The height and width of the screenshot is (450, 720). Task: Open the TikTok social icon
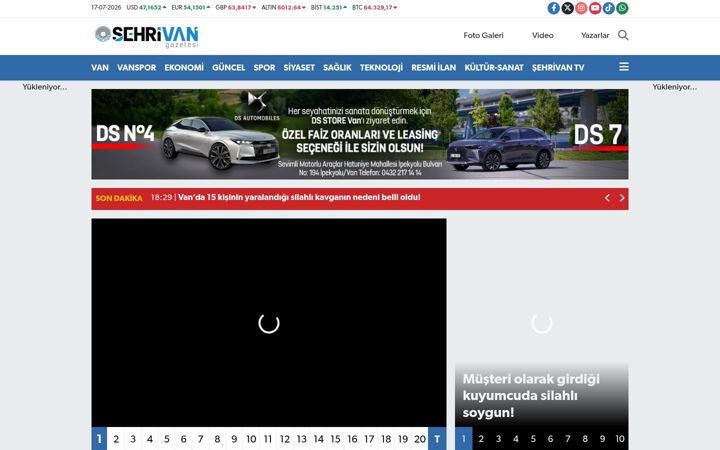608,8
